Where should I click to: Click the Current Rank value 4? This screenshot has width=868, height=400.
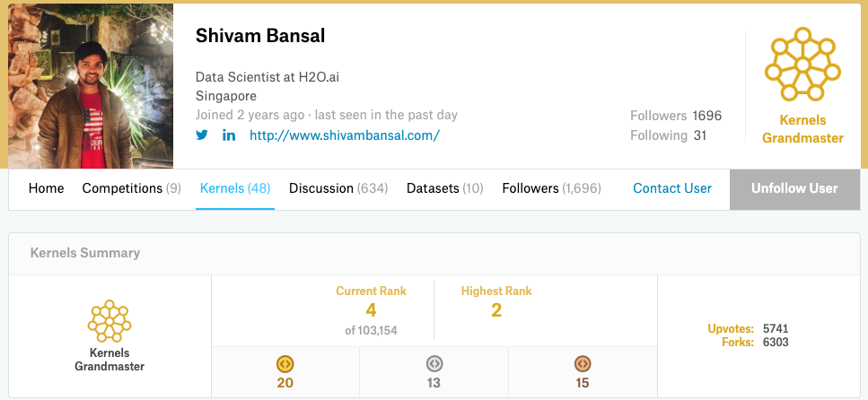pyautogui.click(x=371, y=310)
